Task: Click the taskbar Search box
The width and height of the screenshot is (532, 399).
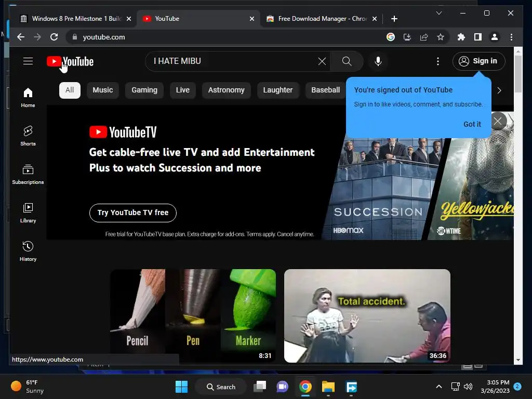Action: pos(221,387)
